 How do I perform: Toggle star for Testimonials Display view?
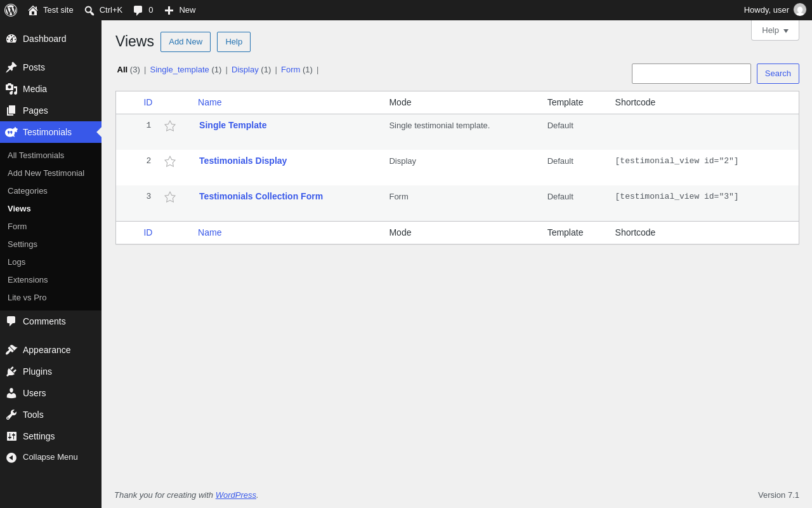tap(170, 161)
